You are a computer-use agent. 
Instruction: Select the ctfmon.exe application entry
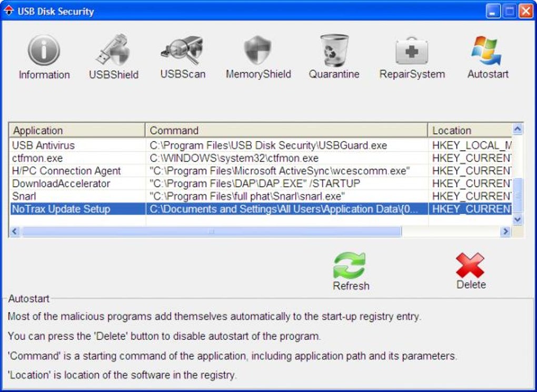37,158
